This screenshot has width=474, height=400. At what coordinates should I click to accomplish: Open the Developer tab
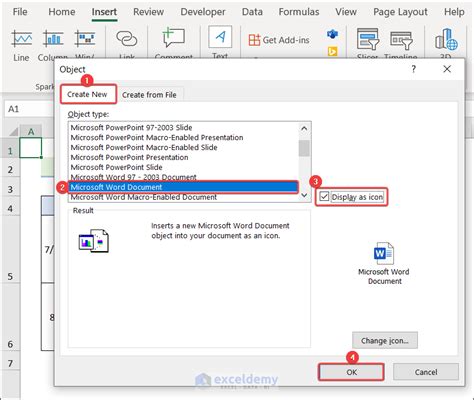[x=203, y=12]
